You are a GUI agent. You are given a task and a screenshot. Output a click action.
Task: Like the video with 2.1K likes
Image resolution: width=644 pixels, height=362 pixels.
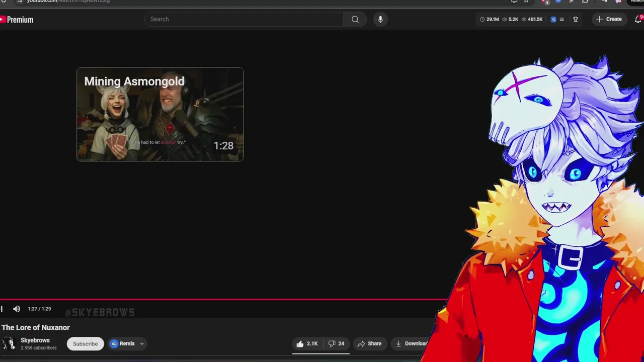point(307,344)
